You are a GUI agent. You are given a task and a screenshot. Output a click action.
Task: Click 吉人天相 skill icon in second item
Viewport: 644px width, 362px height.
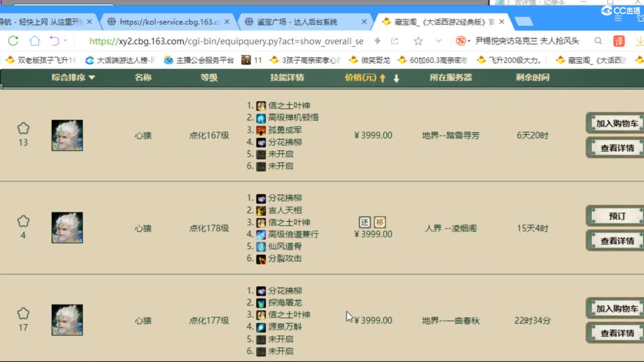[261, 210]
